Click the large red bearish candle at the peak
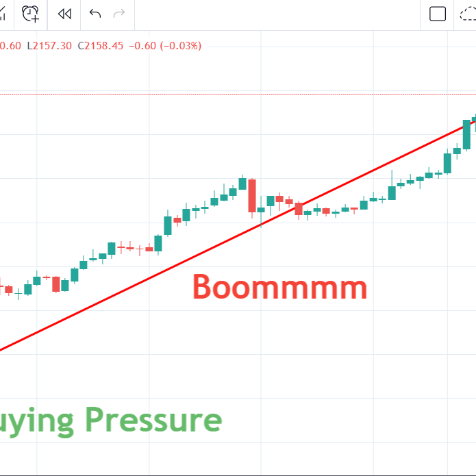The width and height of the screenshot is (476, 476). 252,195
